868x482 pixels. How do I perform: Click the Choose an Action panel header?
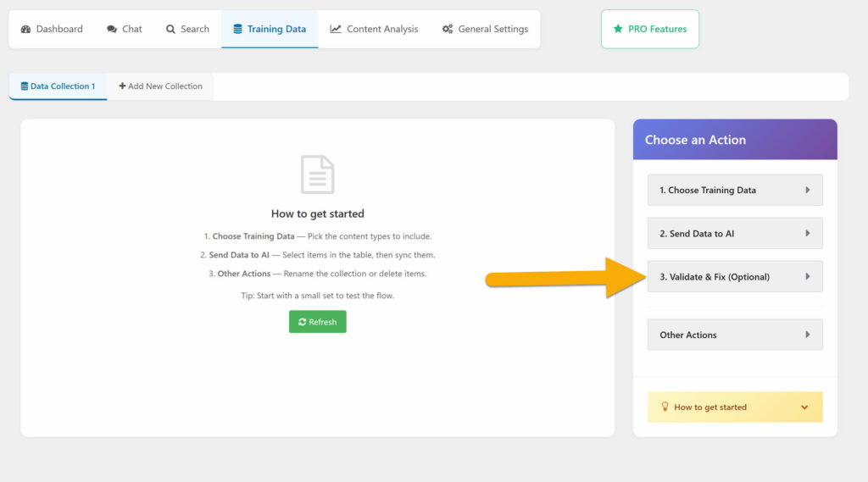[x=734, y=140]
